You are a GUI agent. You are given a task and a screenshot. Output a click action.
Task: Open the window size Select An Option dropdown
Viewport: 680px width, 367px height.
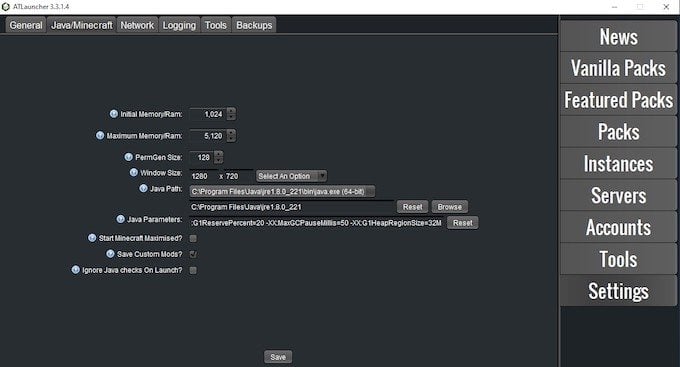(291, 176)
